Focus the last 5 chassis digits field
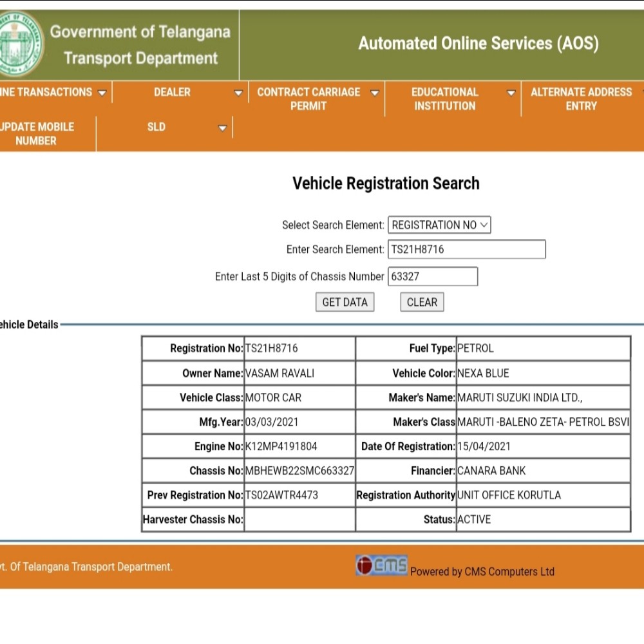The width and height of the screenshot is (644, 644). click(x=433, y=276)
